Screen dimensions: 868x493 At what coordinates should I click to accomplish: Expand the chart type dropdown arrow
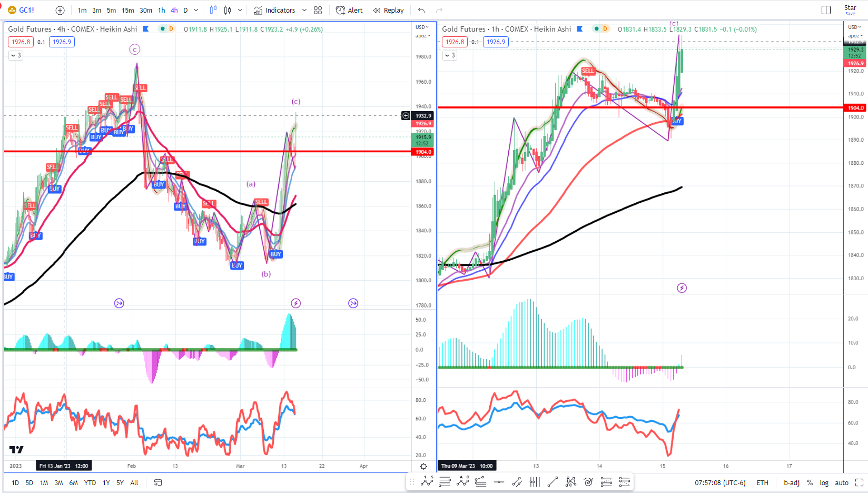click(x=240, y=10)
